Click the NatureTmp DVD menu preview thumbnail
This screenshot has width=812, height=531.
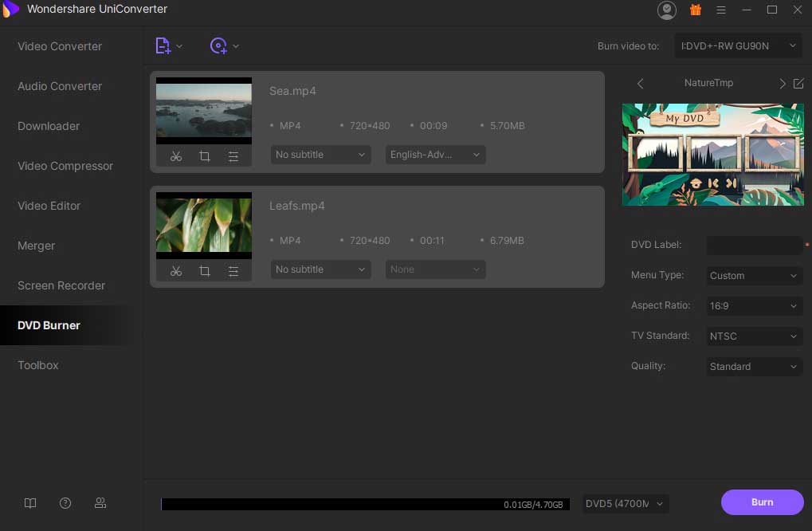coord(712,155)
